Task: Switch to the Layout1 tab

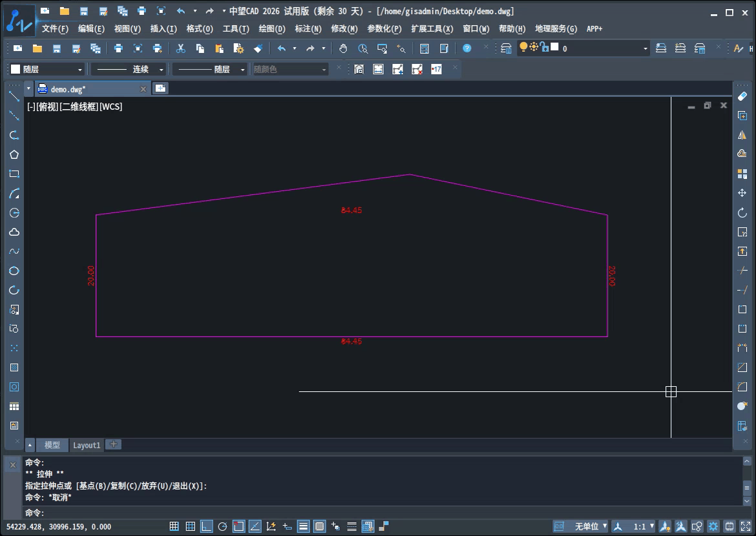Action: point(87,445)
